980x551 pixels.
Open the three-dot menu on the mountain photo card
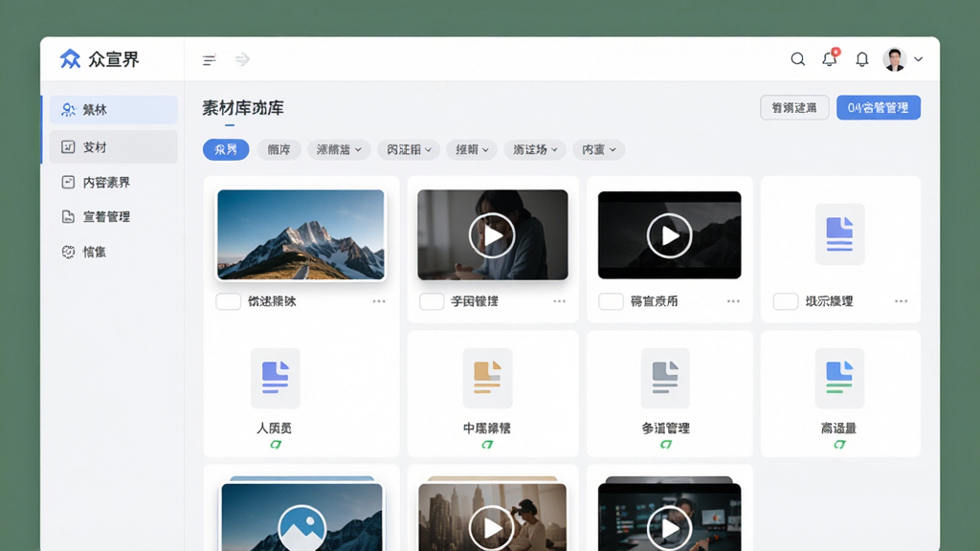pos(379,301)
